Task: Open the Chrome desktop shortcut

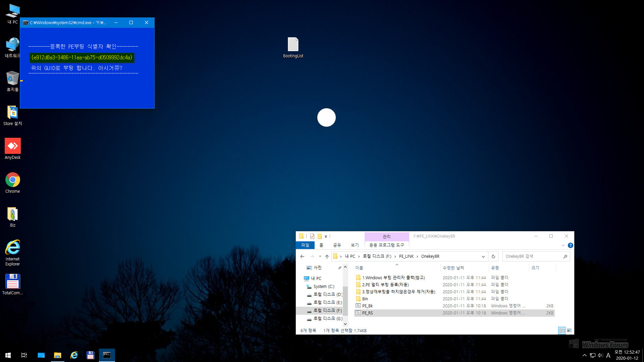Action: click(x=12, y=183)
